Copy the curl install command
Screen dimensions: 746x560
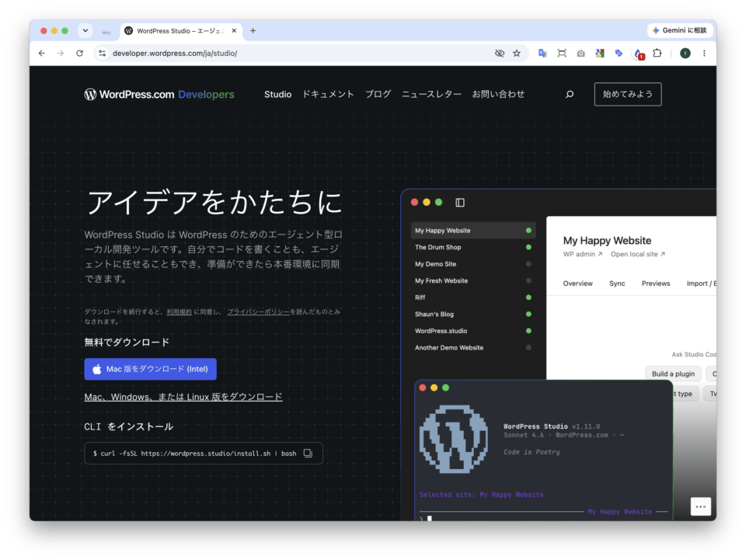tap(308, 454)
